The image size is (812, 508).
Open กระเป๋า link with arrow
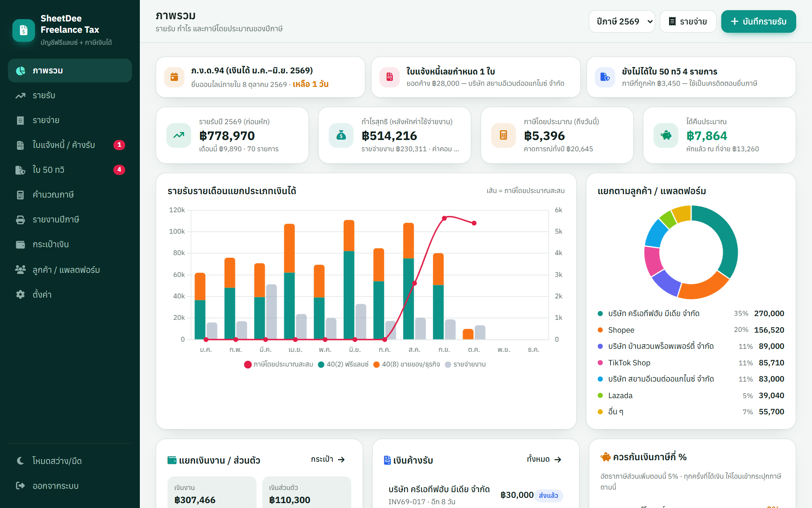[328, 459]
